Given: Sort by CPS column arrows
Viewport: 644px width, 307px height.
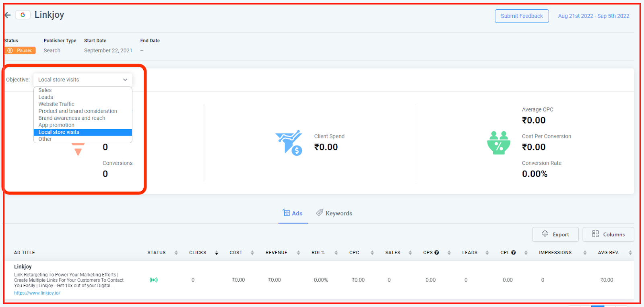Looking at the screenshot, I should 449,253.
